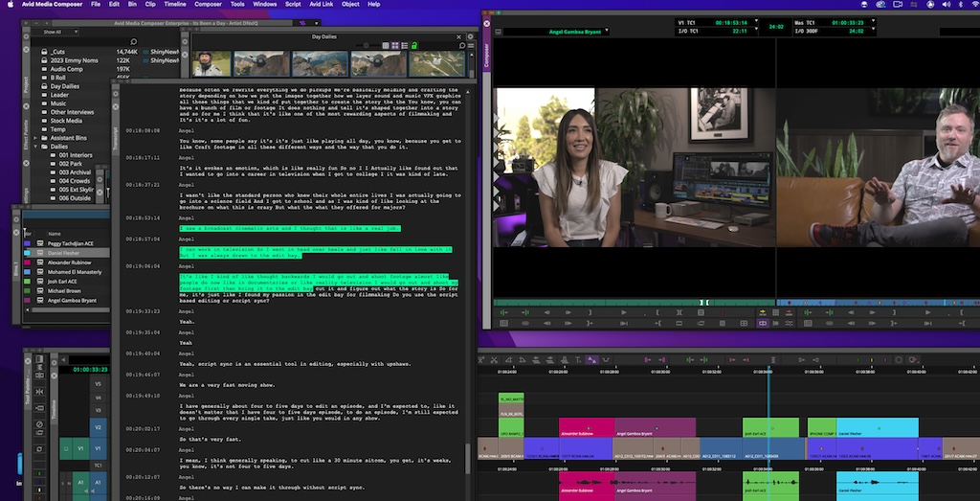Select the cyan Daniel Flesher timeline clip
Image resolution: width=980 pixels, height=501 pixels.
pyautogui.click(x=878, y=428)
